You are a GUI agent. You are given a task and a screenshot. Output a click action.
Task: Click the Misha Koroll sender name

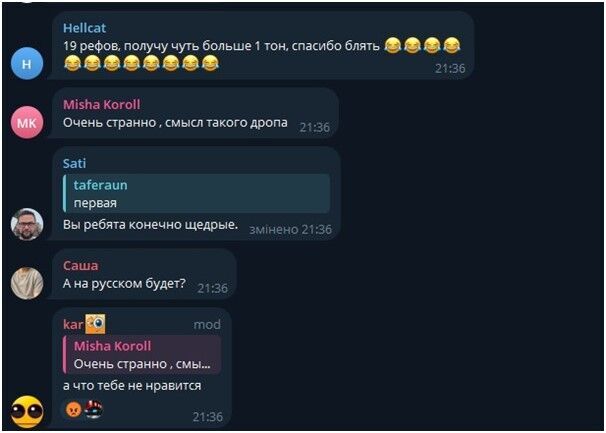102,104
